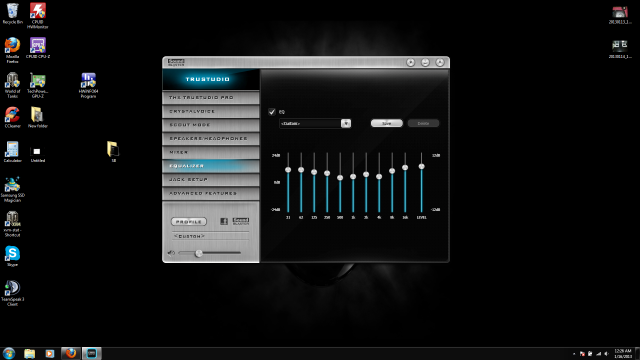This screenshot has height=360, width=640.
Task: Open Scout Mode settings
Action: [211, 125]
